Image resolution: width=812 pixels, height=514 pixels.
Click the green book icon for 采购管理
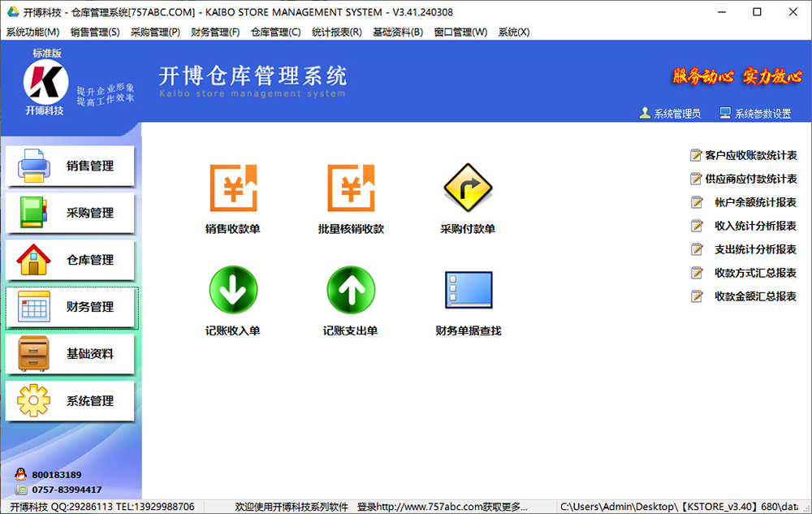[33, 212]
